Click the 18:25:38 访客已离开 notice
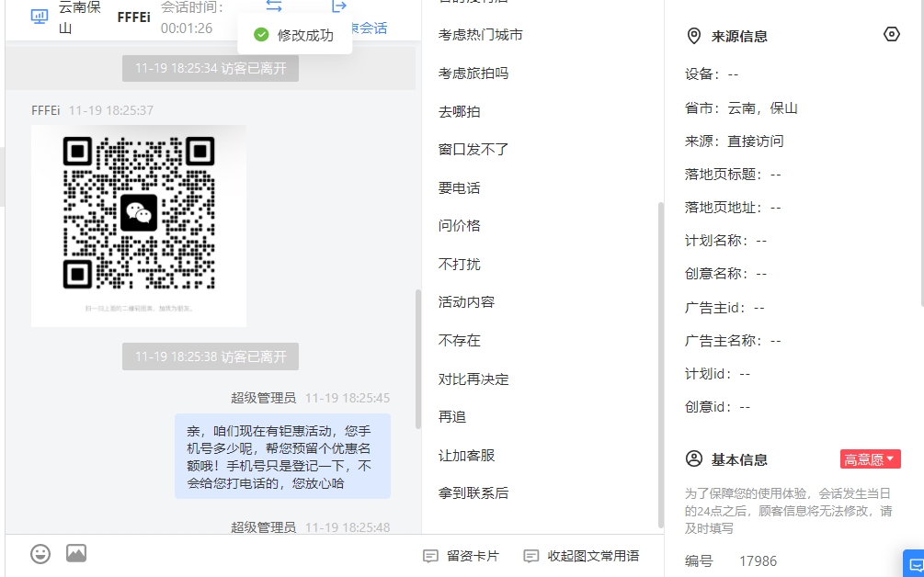The image size is (924, 577). pos(211,356)
